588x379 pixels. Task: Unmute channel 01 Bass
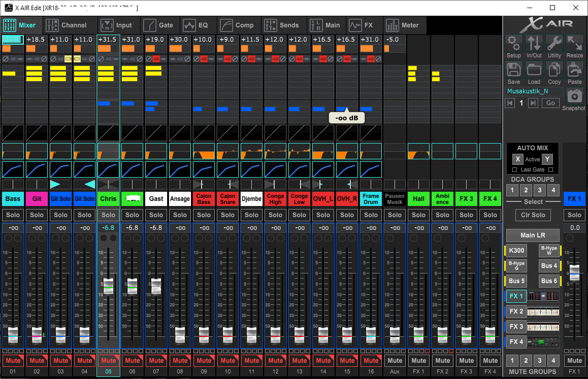click(x=13, y=361)
